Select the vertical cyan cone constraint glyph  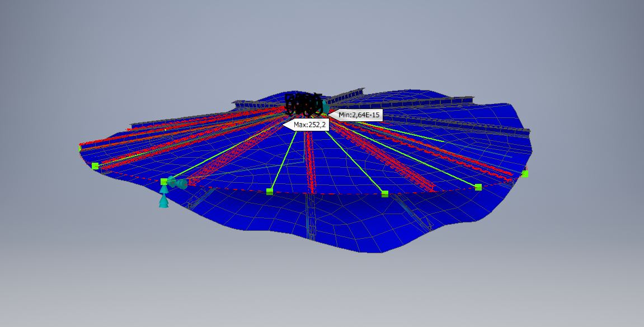point(163,197)
